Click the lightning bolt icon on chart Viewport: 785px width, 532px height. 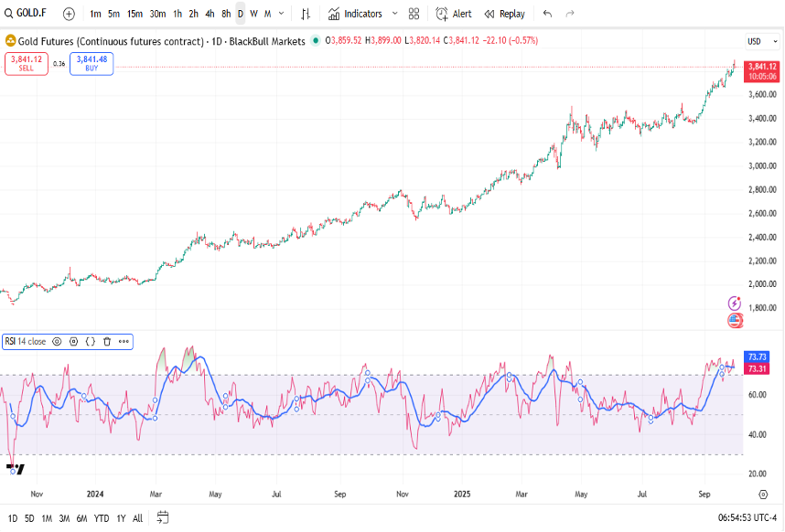coord(734,303)
